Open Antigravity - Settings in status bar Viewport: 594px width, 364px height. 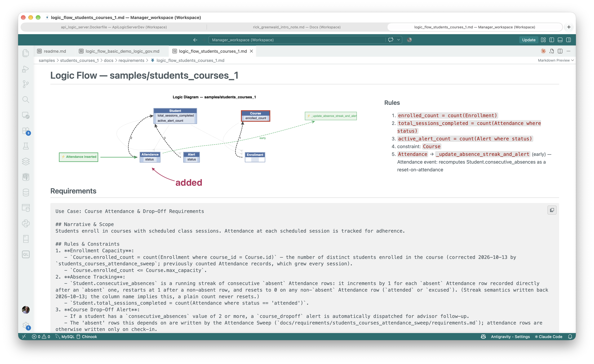510,337
